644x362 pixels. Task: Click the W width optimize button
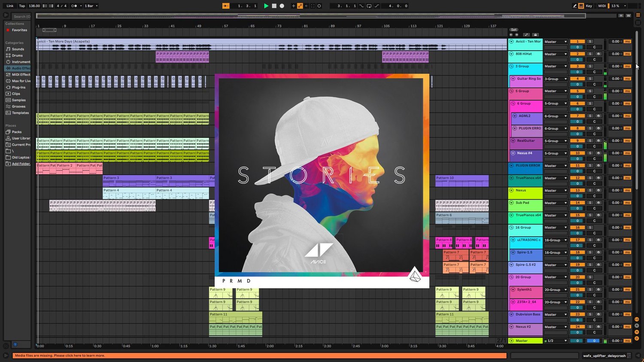pos(628,16)
